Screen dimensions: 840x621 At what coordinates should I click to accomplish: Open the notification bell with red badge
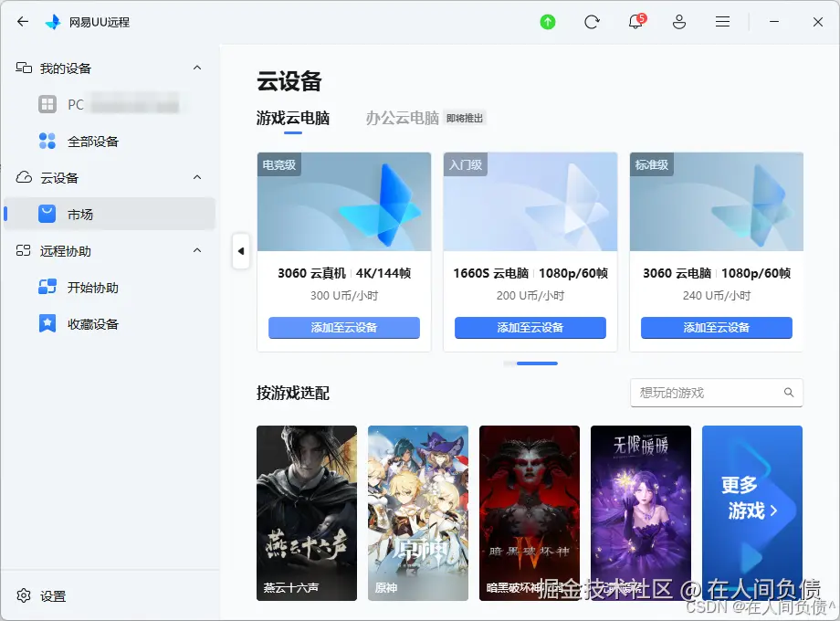tap(635, 22)
